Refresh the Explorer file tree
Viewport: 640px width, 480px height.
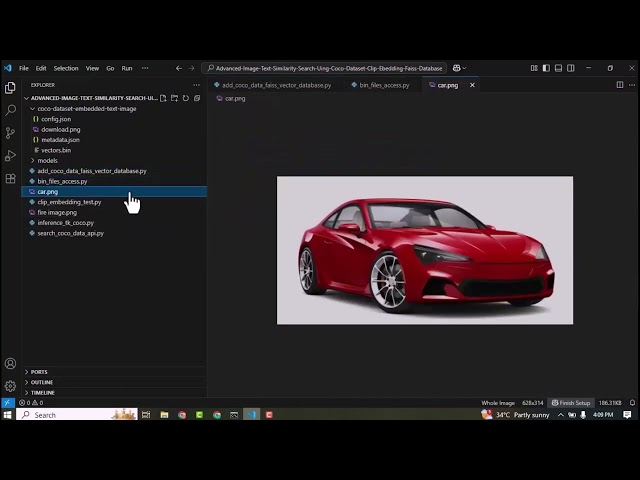[x=186, y=98]
